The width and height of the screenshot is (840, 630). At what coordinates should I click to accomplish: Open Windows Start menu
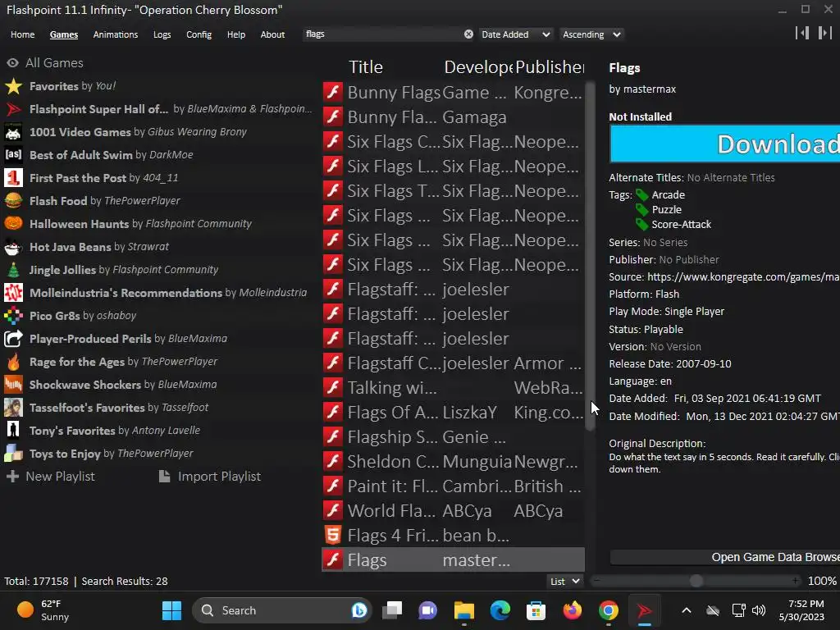(x=172, y=610)
